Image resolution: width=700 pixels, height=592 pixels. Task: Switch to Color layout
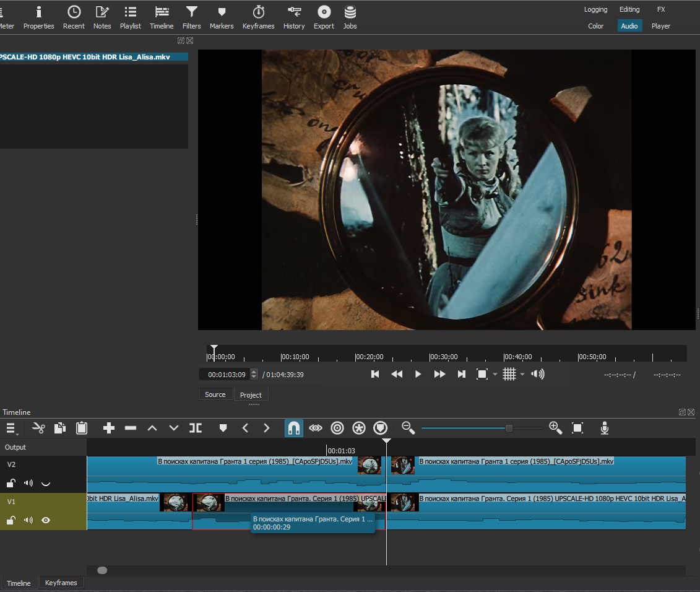[x=595, y=26]
